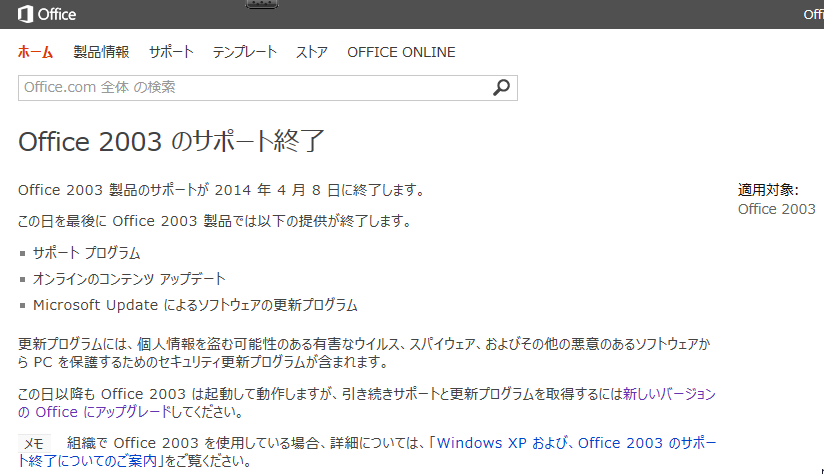This screenshot has height=474, width=824.
Task: Click the partially visible header text at top right
Action: coord(813,14)
